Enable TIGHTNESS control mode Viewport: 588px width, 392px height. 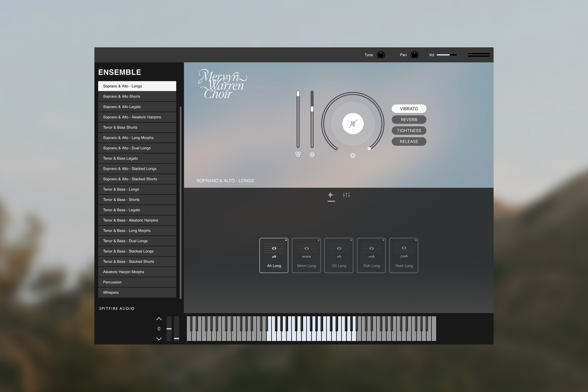coord(409,131)
